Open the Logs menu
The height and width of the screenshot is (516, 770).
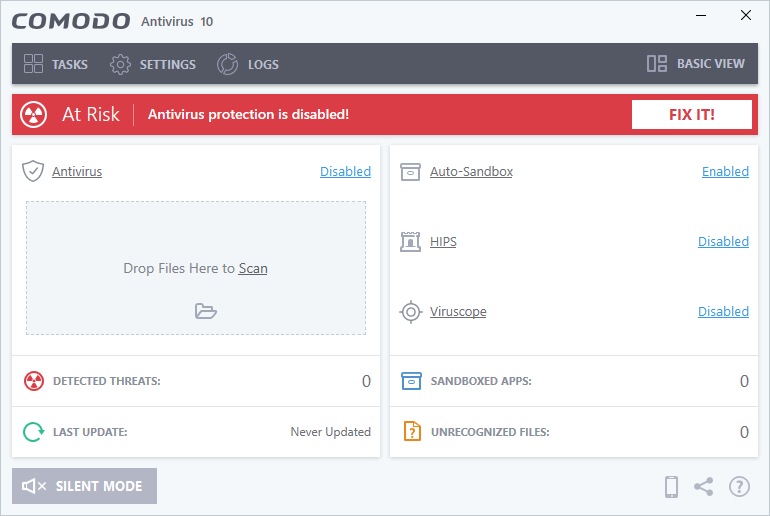click(x=248, y=64)
